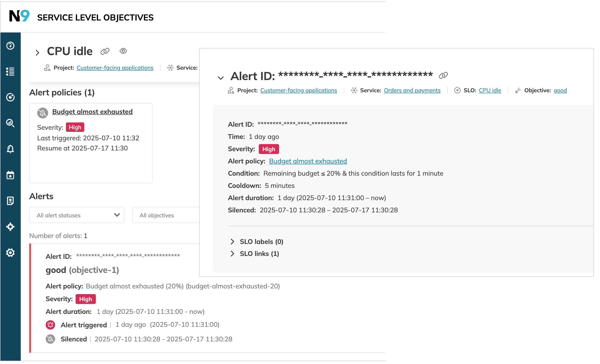This screenshot has height=364, width=600.
Task: Open the integrations icon in sidebar
Action: click(10, 227)
